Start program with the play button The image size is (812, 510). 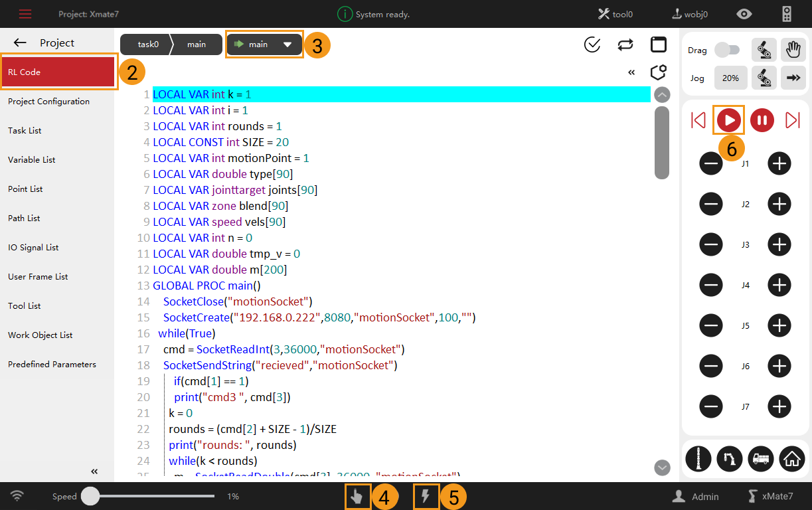tap(729, 120)
